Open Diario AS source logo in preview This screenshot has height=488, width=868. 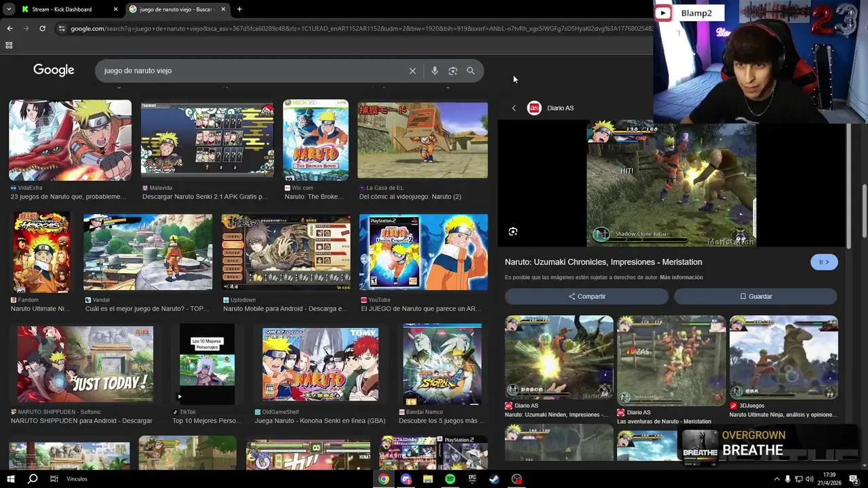click(x=534, y=108)
